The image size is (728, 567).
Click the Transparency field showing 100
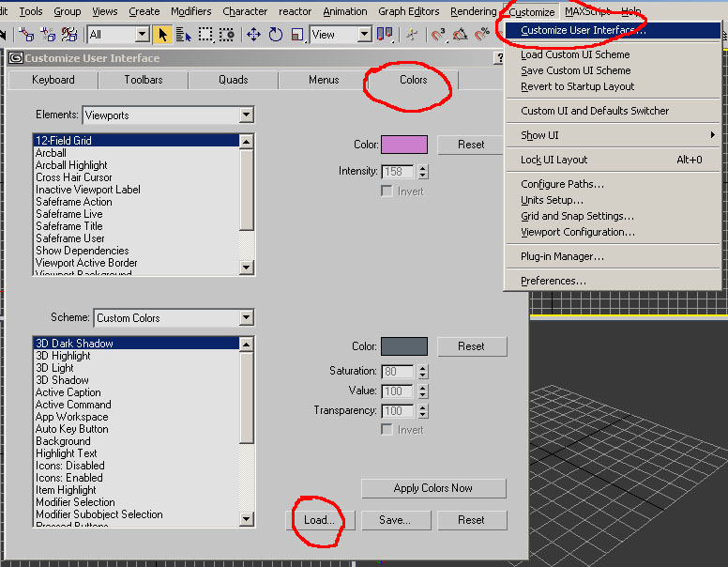tap(398, 411)
